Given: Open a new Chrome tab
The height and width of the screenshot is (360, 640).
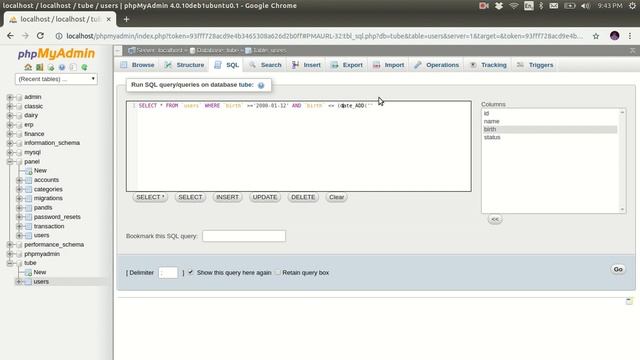Looking at the screenshot, I should pos(126,19).
